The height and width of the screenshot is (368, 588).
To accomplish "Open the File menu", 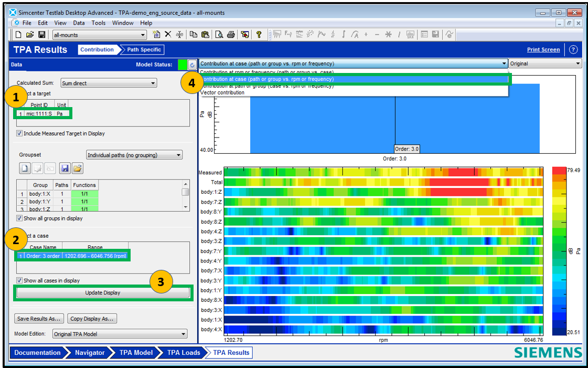I will click(27, 23).
